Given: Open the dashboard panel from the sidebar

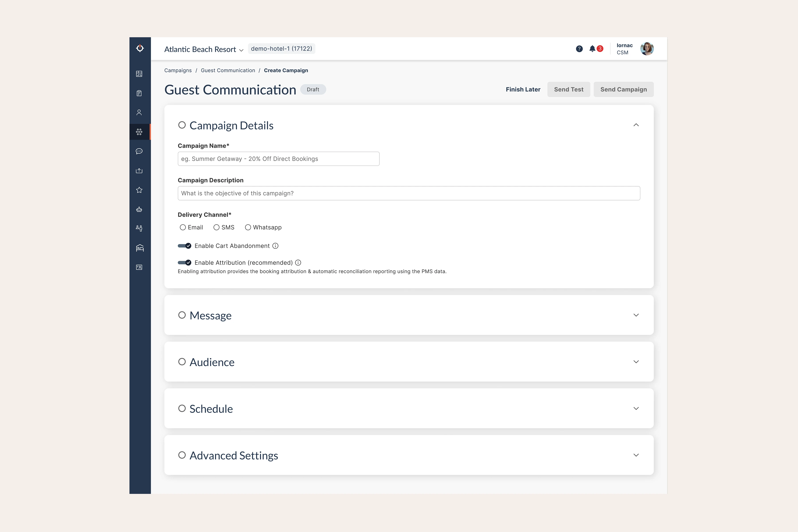Looking at the screenshot, I should click(139, 74).
